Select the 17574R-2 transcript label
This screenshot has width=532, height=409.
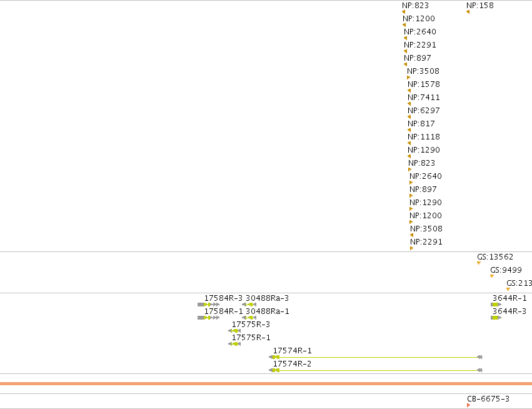pyautogui.click(x=292, y=364)
